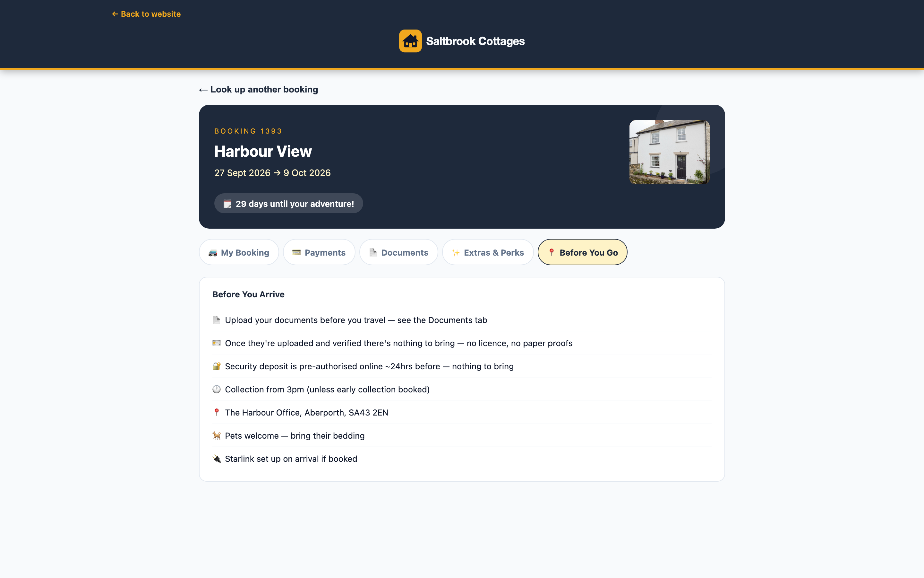Follow the Back to website link
This screenshot has width=924, height=578.
coord(146,14)
